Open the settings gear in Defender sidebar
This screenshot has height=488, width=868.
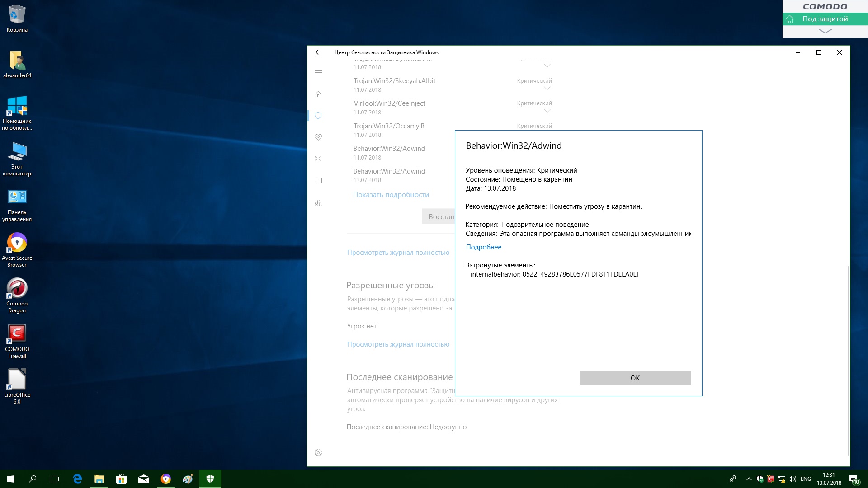coord(318,453)
